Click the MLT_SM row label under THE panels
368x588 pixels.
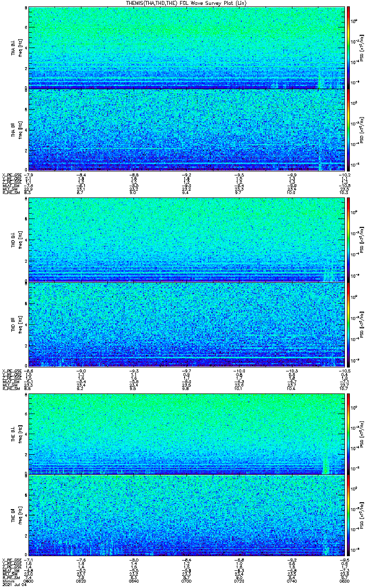(x=9, y=574)
